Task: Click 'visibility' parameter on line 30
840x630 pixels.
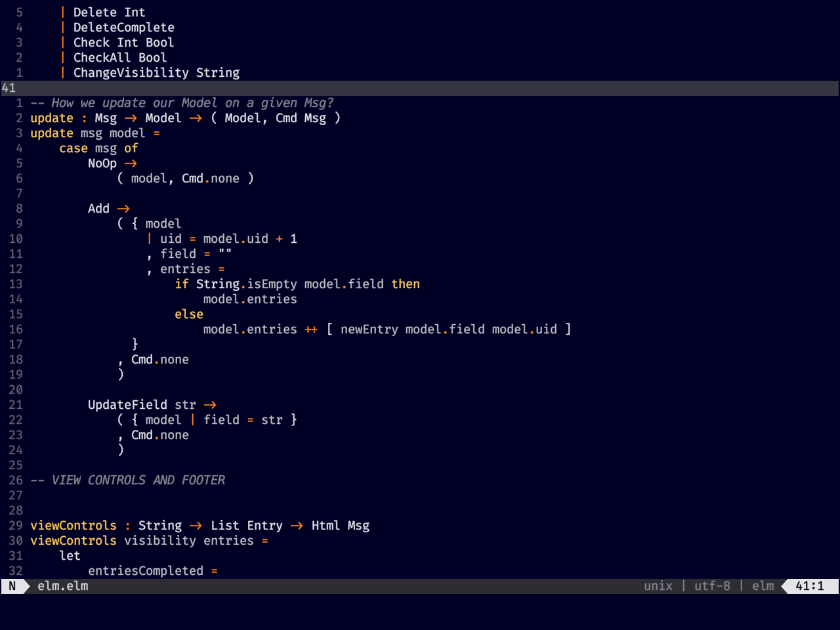Action: 160,541
